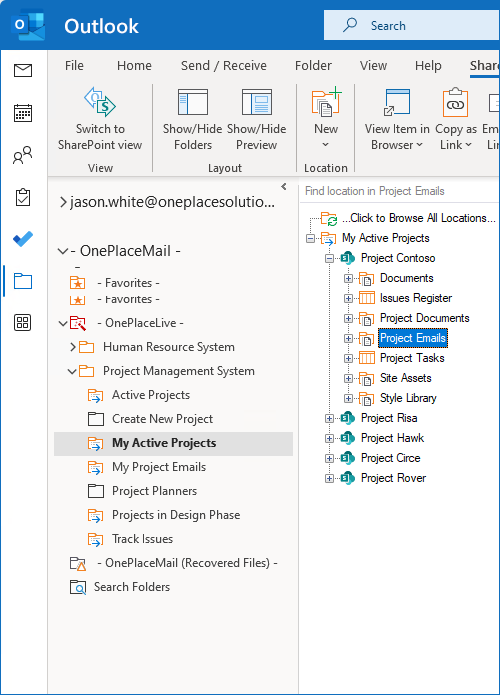Viewport: 500px width, 695px height.
Task: Click the Search Folders magnifier folder icon
Action: pos(78,587)
